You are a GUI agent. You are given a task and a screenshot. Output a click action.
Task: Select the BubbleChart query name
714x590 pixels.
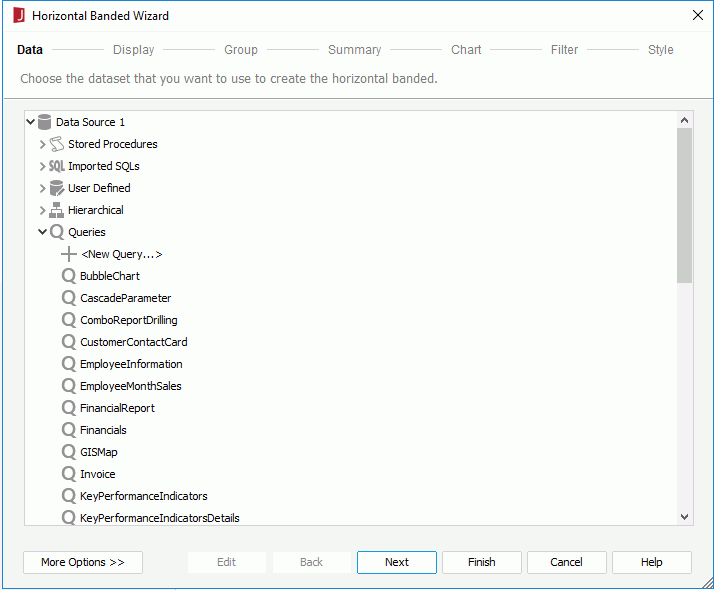(x=110, y=276)
